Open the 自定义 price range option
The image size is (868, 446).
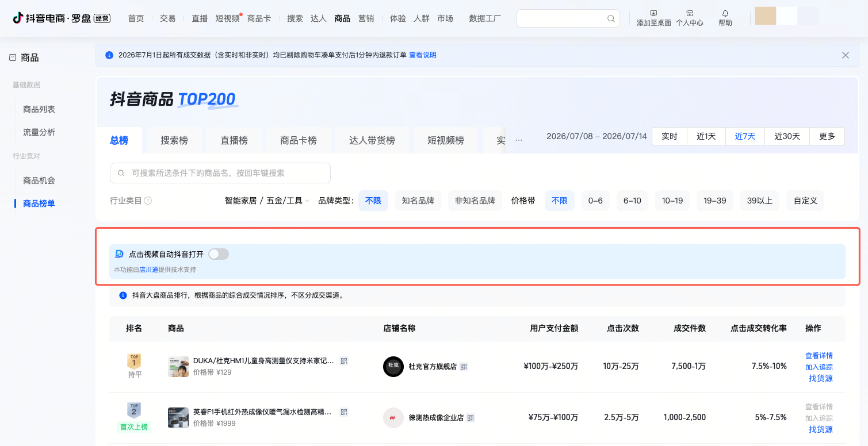805,201
